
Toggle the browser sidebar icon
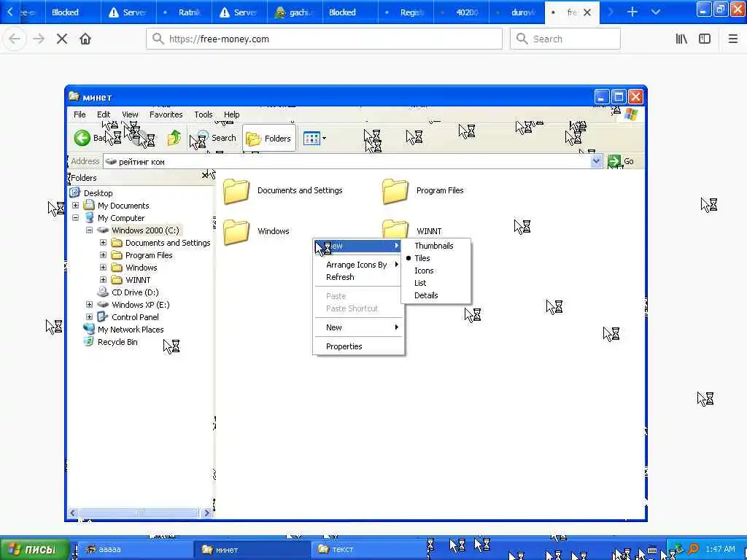pyautogui.click(x=705, y=39)
